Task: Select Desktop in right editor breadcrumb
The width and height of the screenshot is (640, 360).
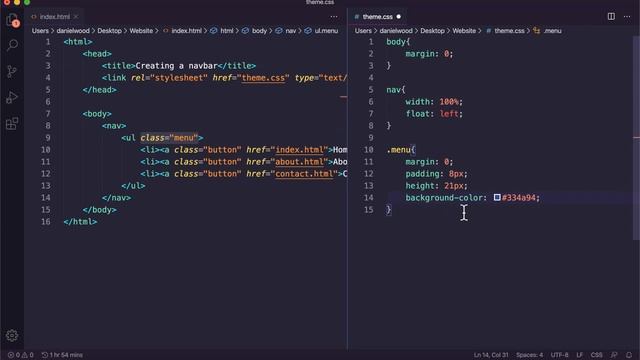Action: (432, 31)
